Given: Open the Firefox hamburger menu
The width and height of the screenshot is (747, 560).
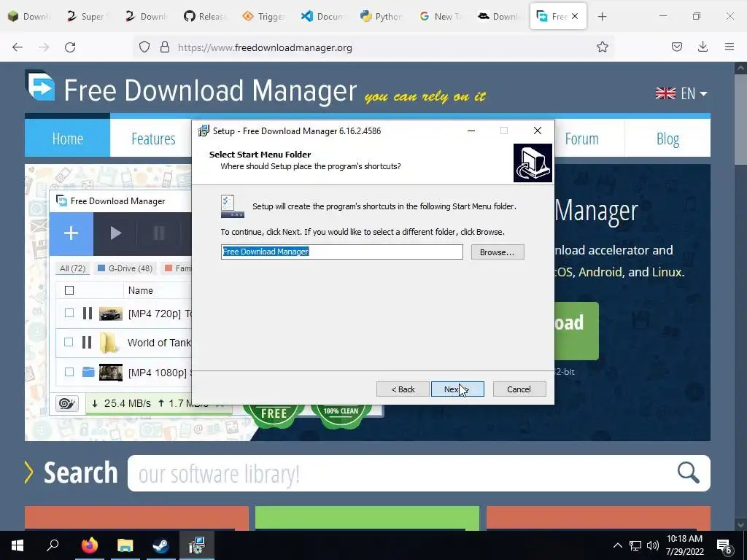Looking at the screenshot, I should click(729, 47).
